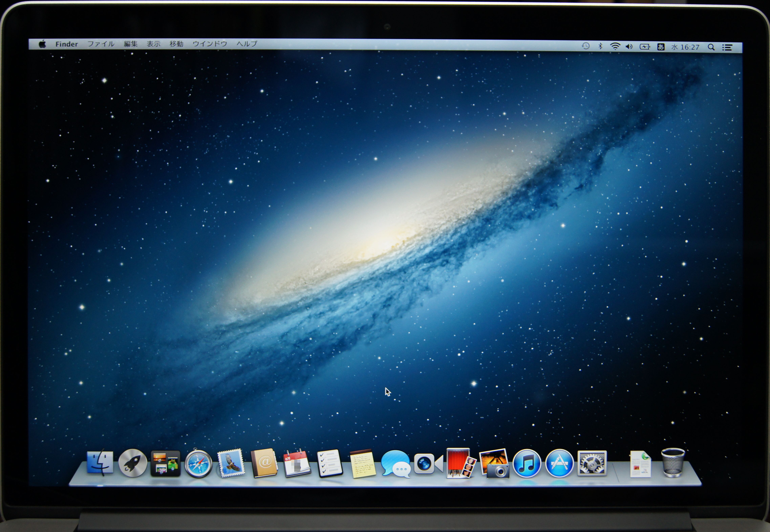The width and height of the screenshot is (770, 532).
Task: Open Notification Center list icon
Action: (x=727, y=47)
